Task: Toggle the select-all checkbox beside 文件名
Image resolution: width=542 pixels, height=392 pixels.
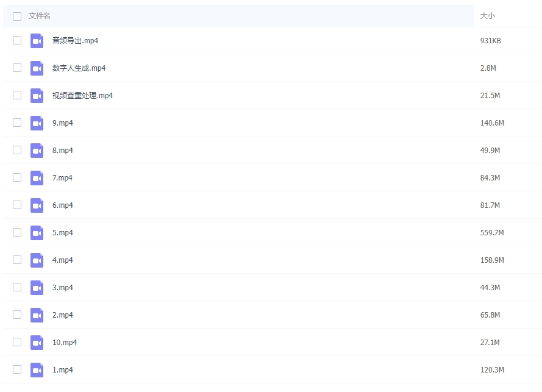Action: [x=17, y=16]
